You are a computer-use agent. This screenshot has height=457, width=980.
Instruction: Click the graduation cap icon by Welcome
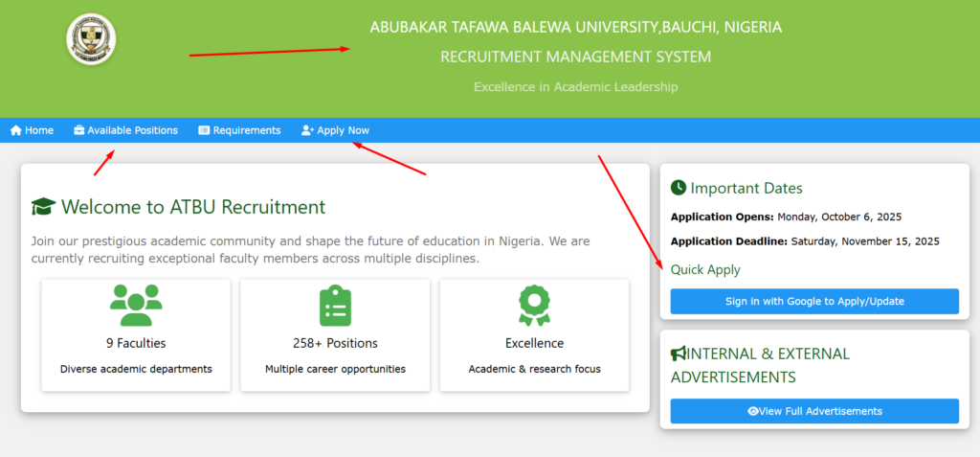pos(43,207)
